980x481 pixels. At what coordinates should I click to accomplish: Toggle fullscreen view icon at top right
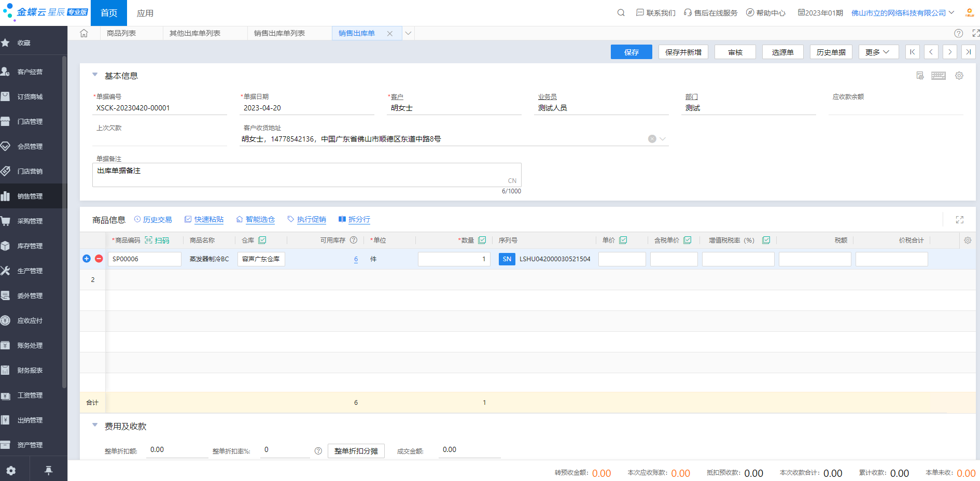click(976, 33)
